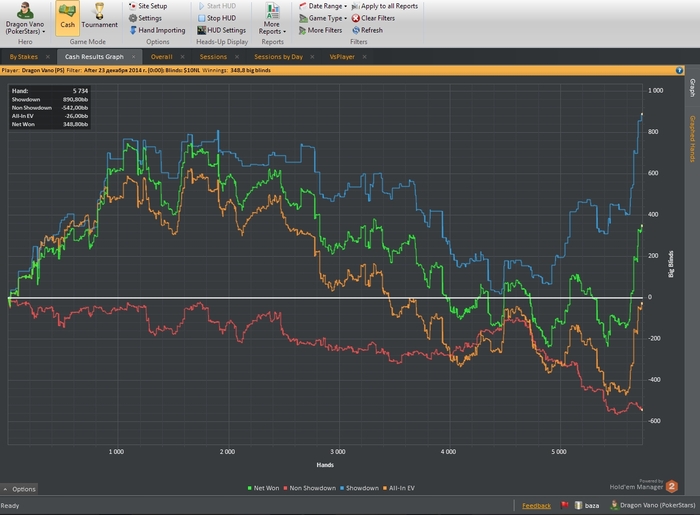Click the All-In EV value -26,00bb

[x=76, y=116]
